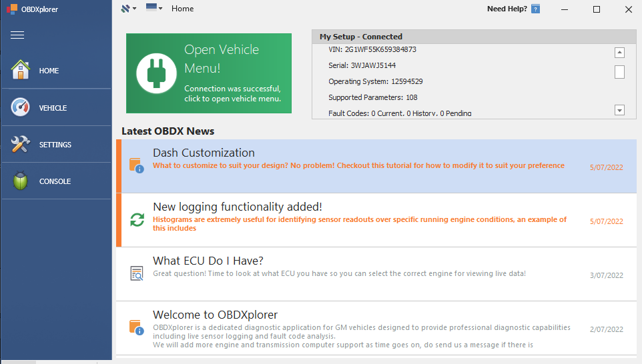Screen dimensions: 642x364
Task: Click the Console bug icon
Action: coord(21,181)
